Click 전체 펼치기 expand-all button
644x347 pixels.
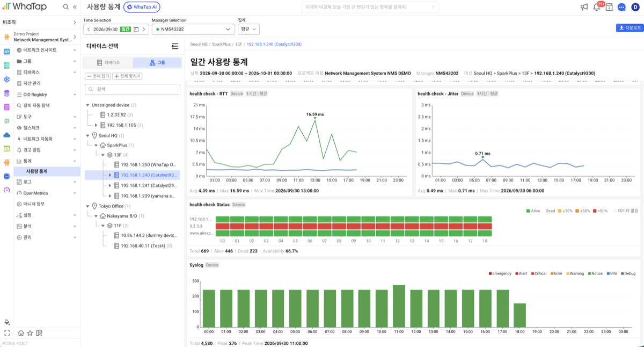tap(127, 76)
